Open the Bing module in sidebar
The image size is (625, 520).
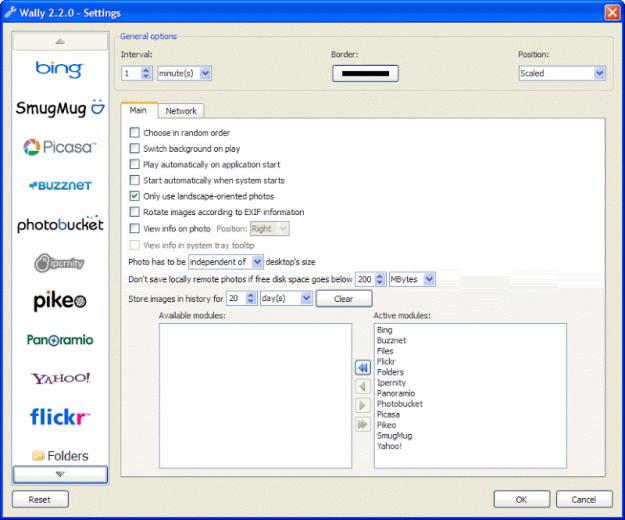tap(59, 69)
